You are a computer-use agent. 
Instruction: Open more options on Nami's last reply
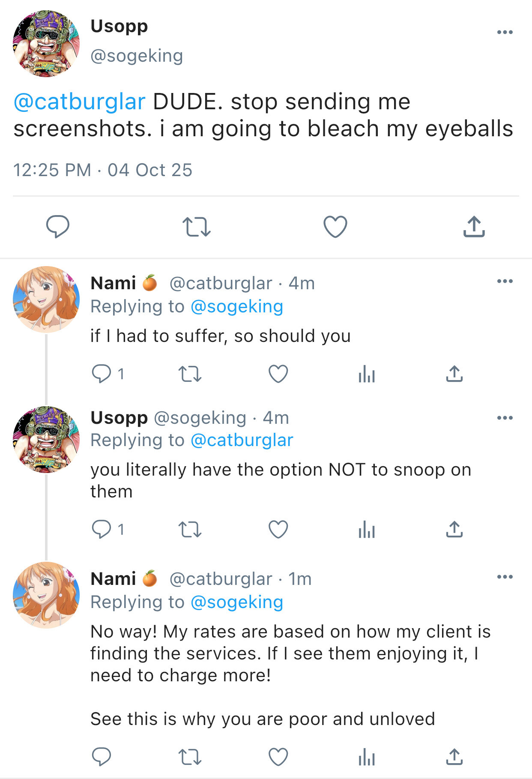point(505,577)
